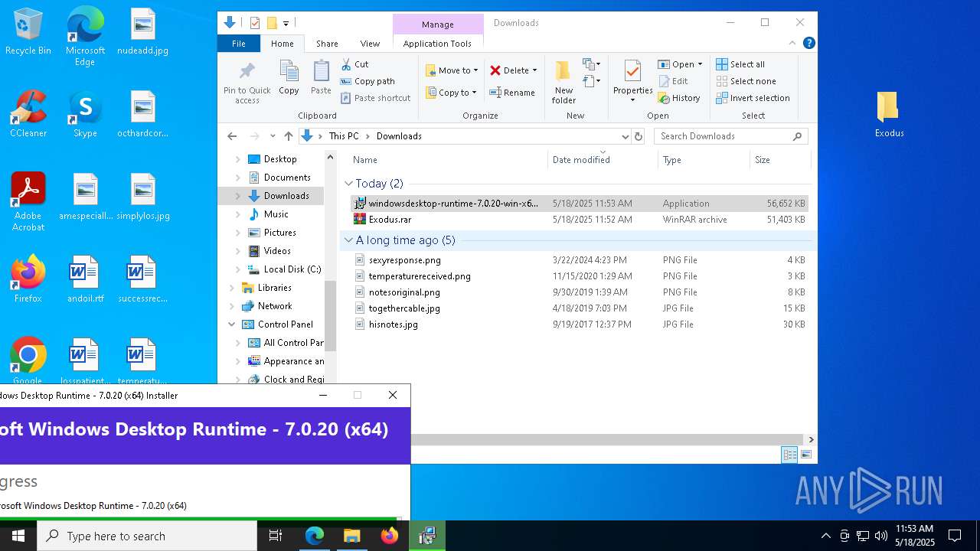This screenshot has height=551, width=980.
Task: Open Windows Start menu
Action: click(x=18, y=536)
